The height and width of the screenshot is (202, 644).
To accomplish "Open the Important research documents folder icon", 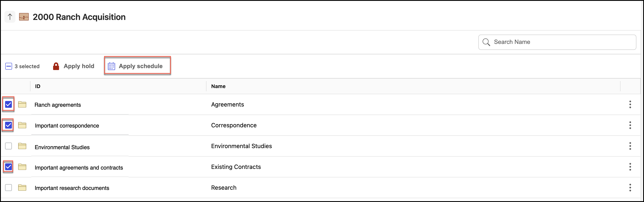I will (x=22, y=187).
